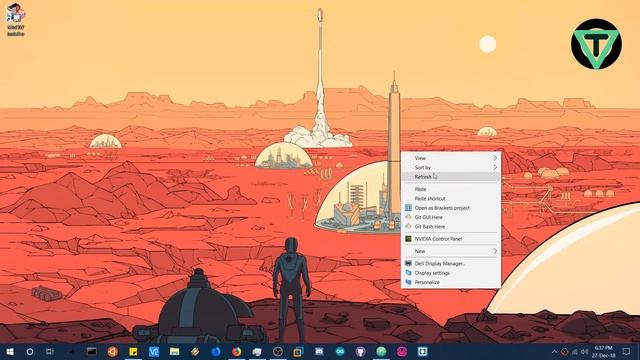Open the blue V2 app in taskbar

[x=154, y=351]
